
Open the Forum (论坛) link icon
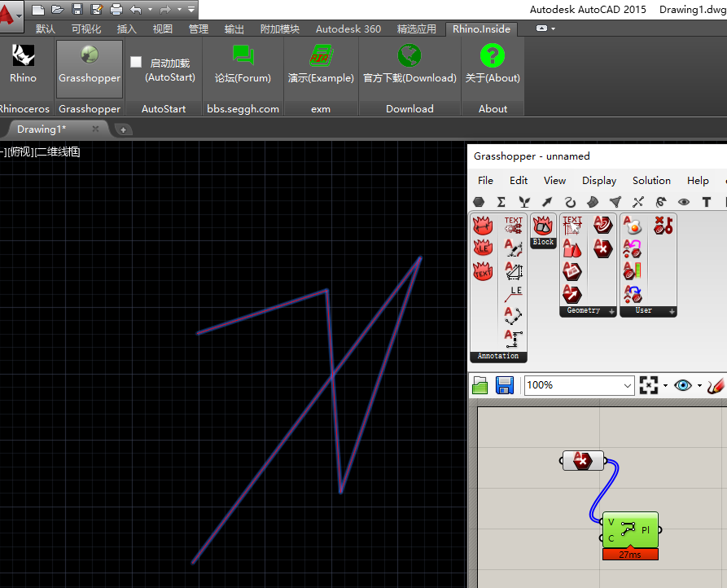[x=243, y=55]
